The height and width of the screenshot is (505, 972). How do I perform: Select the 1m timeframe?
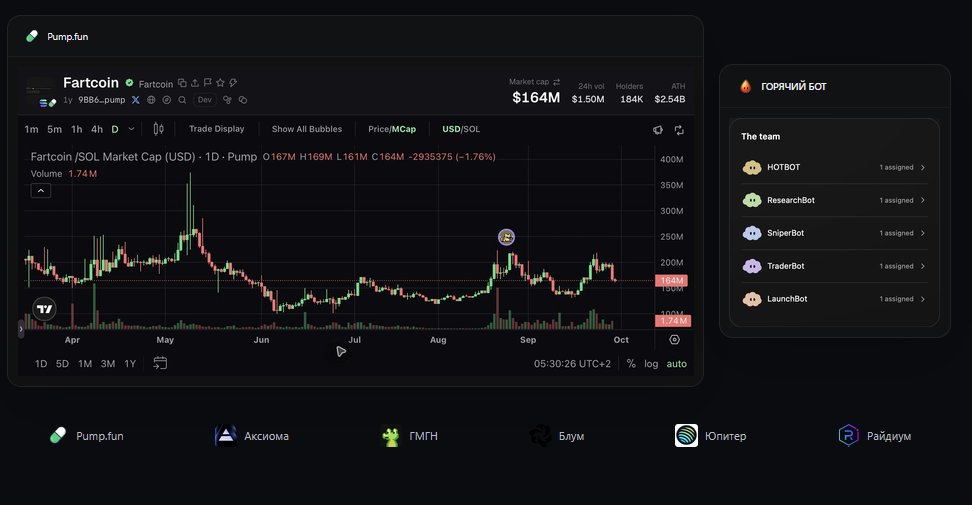[32, 129]
